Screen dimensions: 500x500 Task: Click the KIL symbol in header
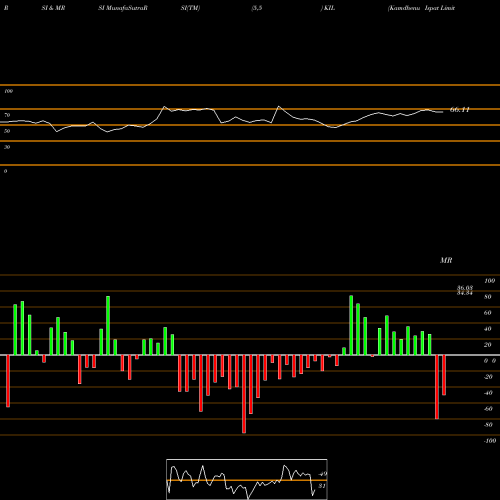click(x=329, y=8)
